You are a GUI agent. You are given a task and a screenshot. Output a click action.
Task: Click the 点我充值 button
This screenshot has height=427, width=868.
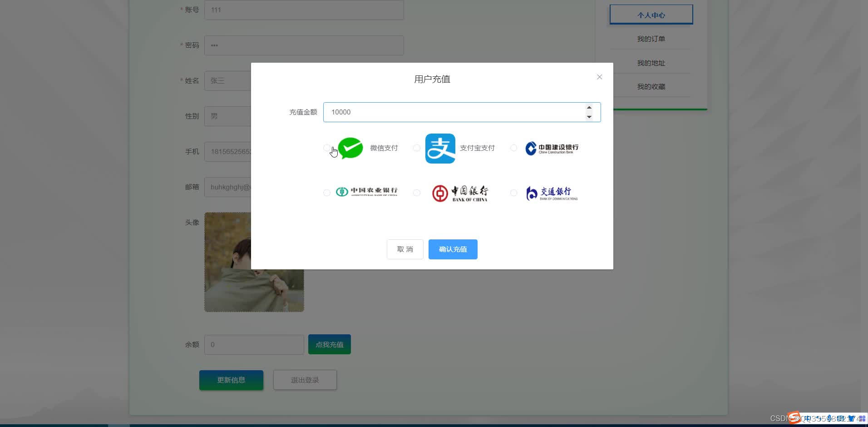(330, 344)
